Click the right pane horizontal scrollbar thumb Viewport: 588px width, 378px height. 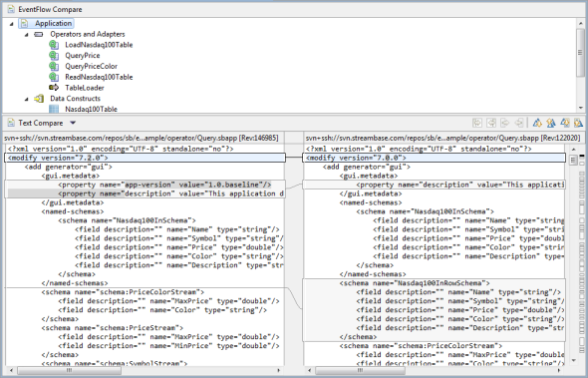tap(360, 370)
